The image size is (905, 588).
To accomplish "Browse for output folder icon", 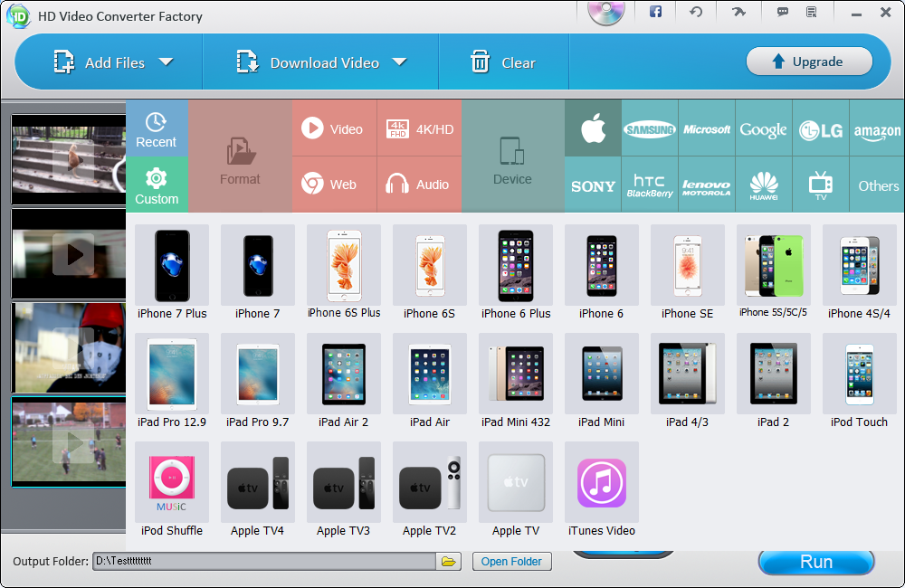I will [x=449, y=562].
